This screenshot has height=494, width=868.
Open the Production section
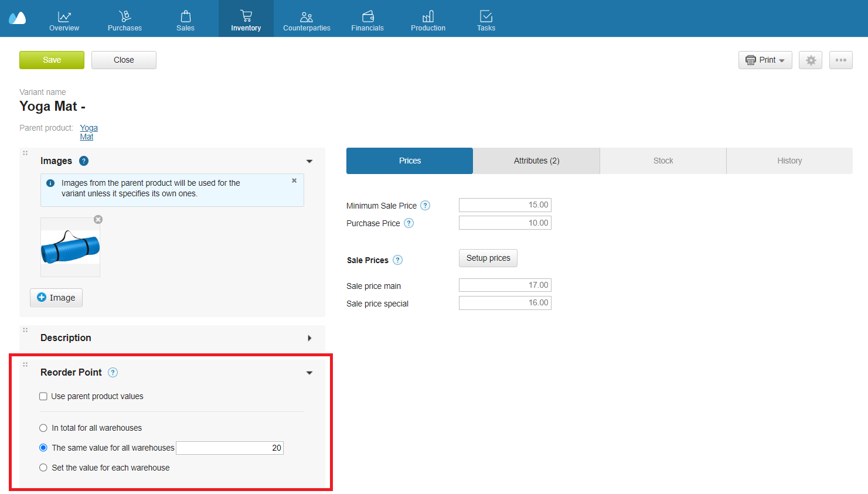pyautogui.click(x=428, y=21)
